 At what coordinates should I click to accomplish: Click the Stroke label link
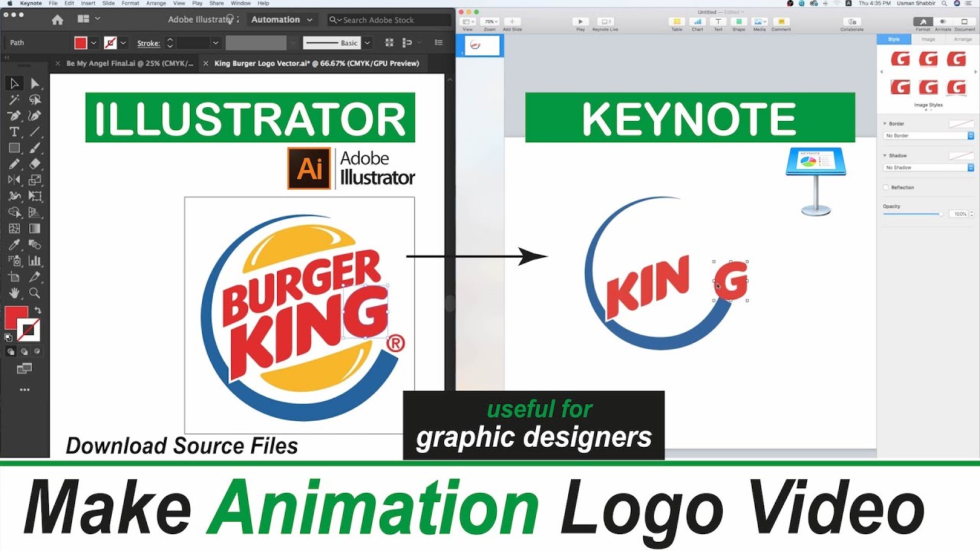click(149, 43)
